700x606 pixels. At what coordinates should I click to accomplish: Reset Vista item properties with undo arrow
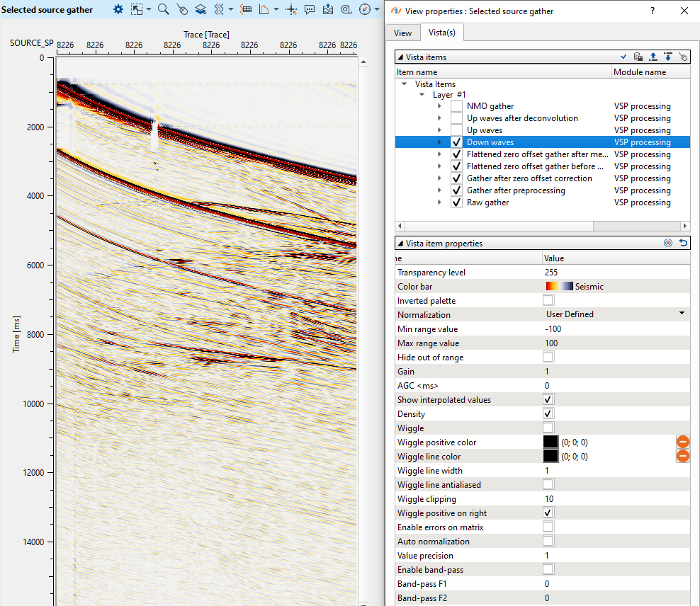(x=683, y=243)
